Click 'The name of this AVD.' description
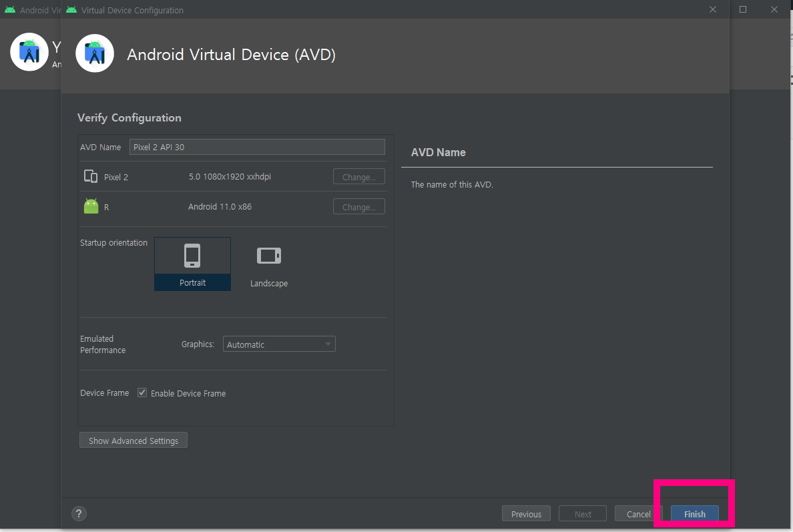Image resolution: width=793 pixels, height=532 pixels. click(x=452, y=185)
